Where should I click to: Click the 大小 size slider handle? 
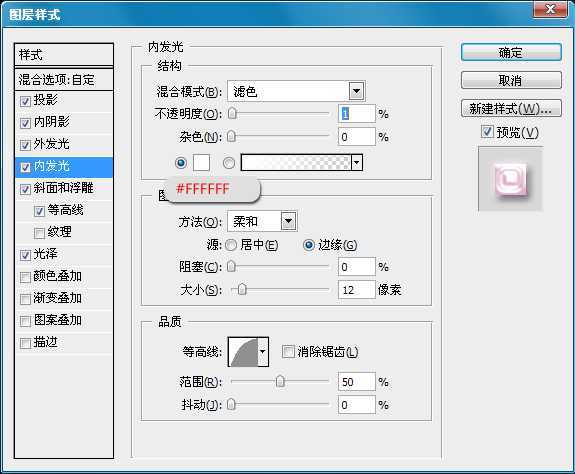pos(242,290)
